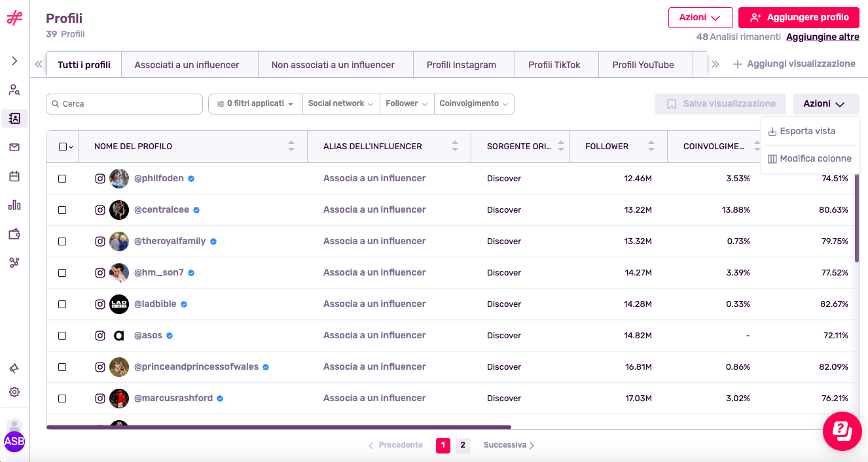
Task: Click verified badge next to @hm_son7
Action: (x=191, y=273)
